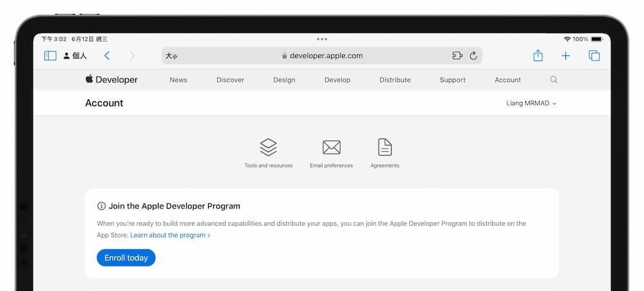Tap the developer.apple.com address field
The width and height of the screenshot is (644, 291).
coord(322,56)
